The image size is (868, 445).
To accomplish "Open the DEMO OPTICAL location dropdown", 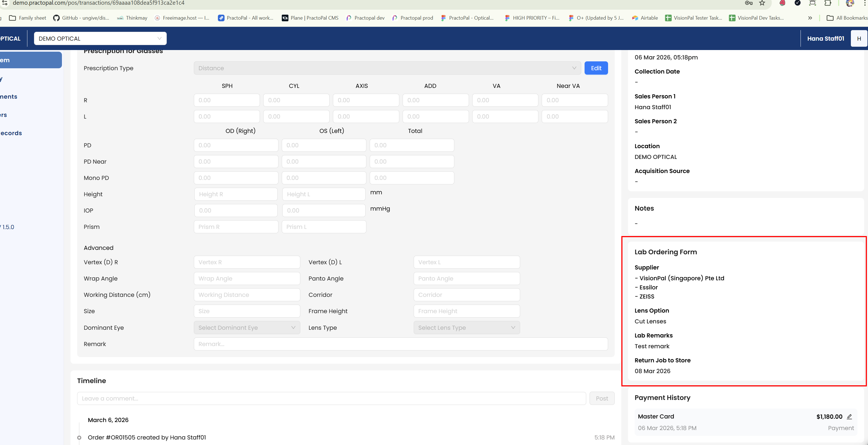I will point(100,38).
